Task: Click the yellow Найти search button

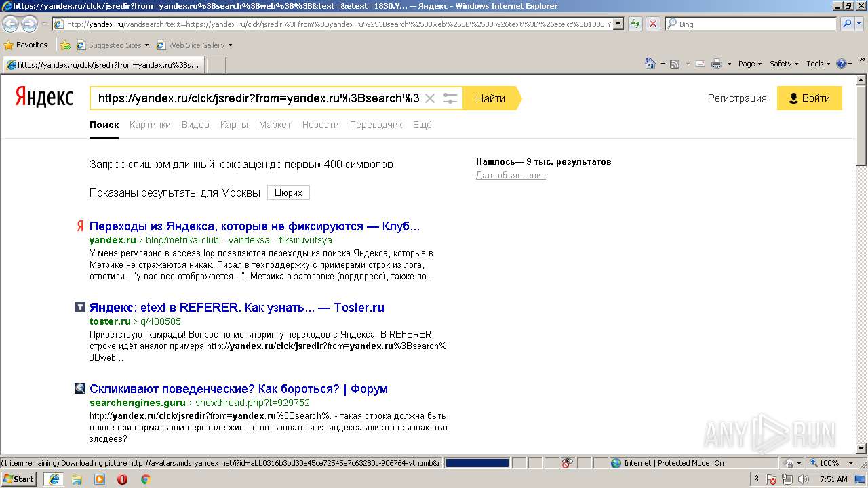Action: (x=492, y=98)
